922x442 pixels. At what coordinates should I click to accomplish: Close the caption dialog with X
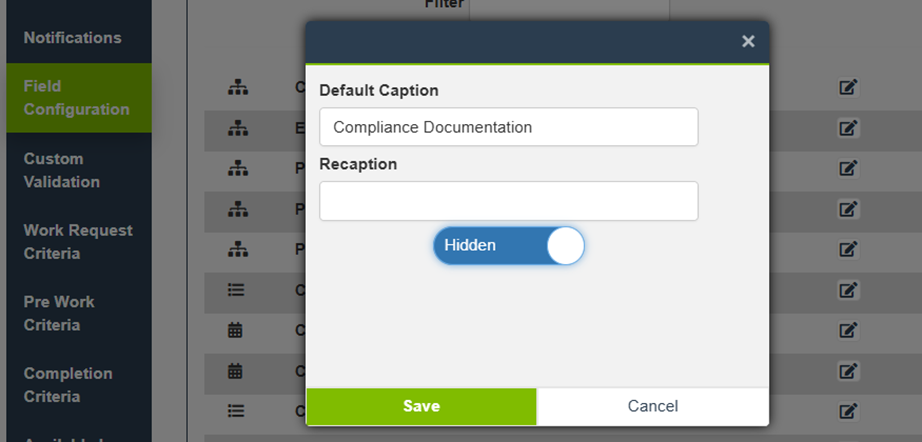pyautogui.click(x=748, y=41)
